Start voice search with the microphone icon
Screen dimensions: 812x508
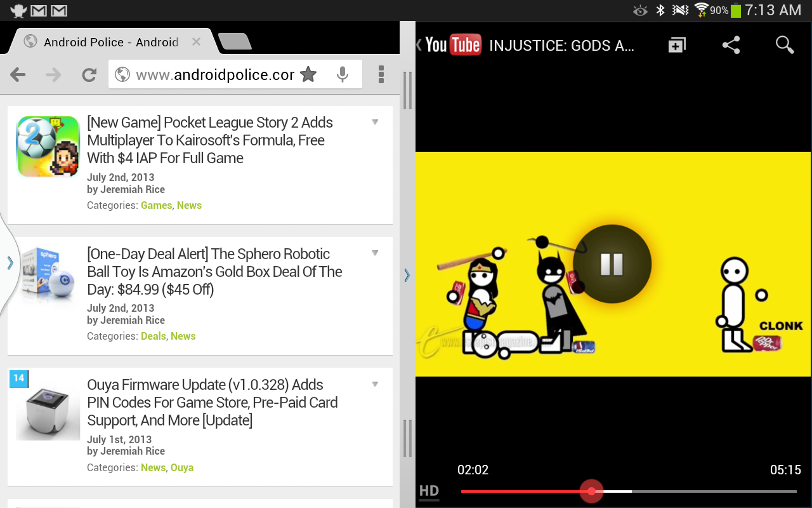point(343,74)
